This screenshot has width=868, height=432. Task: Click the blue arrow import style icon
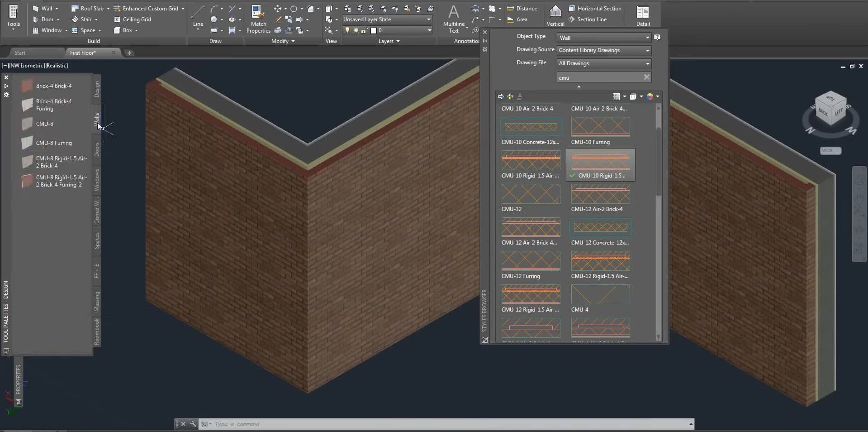click(x=501, y=96)
